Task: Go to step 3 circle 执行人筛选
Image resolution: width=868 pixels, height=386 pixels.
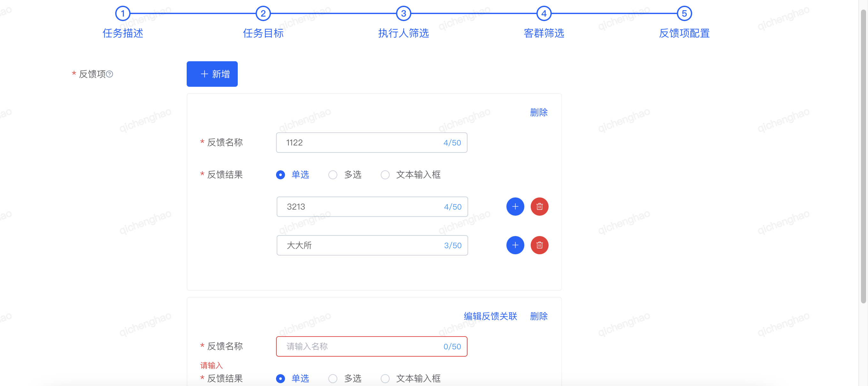Action: [403, 13]
